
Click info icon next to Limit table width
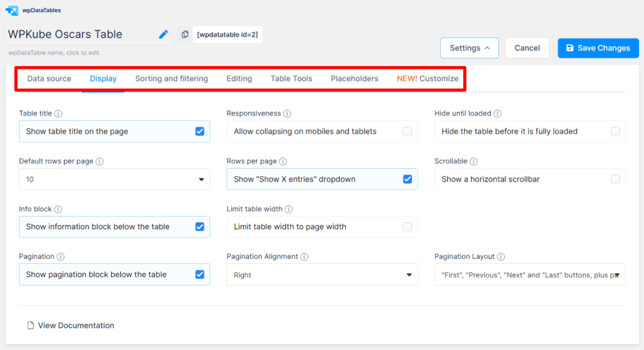[x=289, y=209]
